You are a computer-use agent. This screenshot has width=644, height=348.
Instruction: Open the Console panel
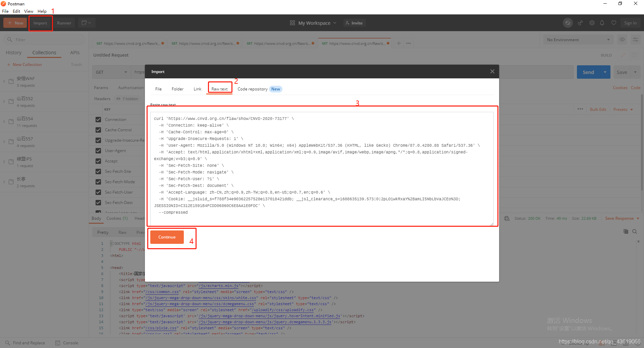point(67,343)
